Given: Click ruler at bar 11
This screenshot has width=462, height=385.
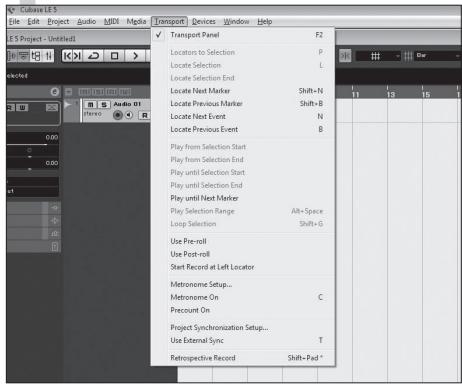Looking at the screenshot, I should coord(355,94).
